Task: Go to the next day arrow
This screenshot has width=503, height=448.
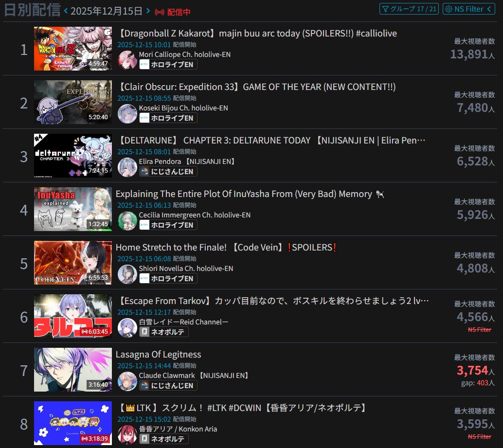Action: point(148,11)
